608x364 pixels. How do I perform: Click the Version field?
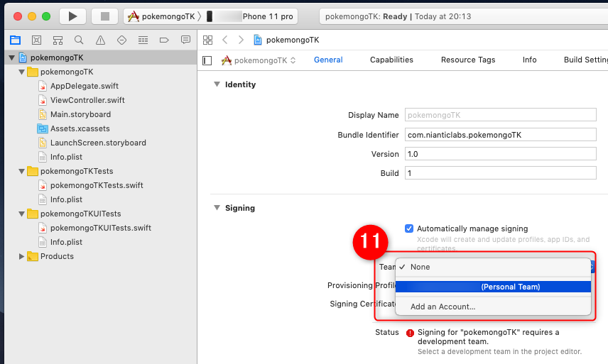[501, 154]
